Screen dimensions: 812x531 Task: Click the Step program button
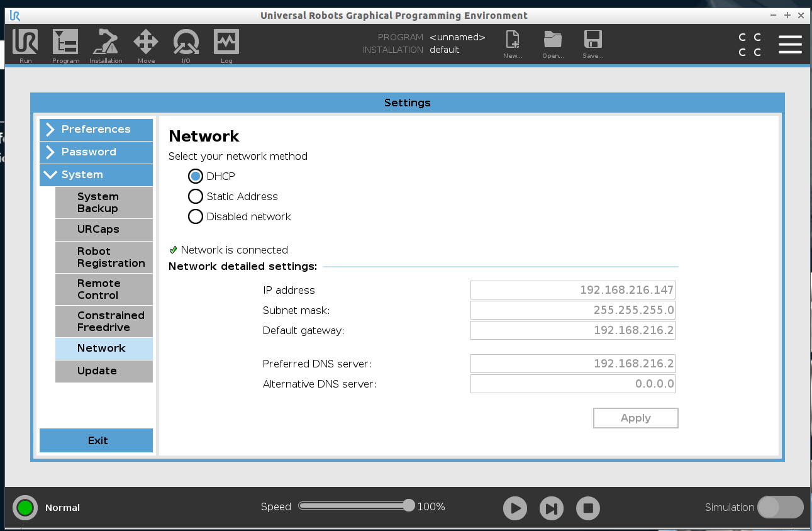pos(552,508)
